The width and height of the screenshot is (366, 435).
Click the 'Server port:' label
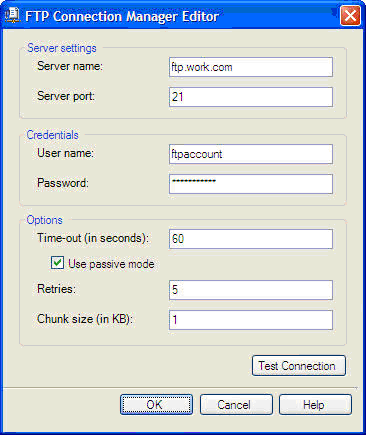66,96
